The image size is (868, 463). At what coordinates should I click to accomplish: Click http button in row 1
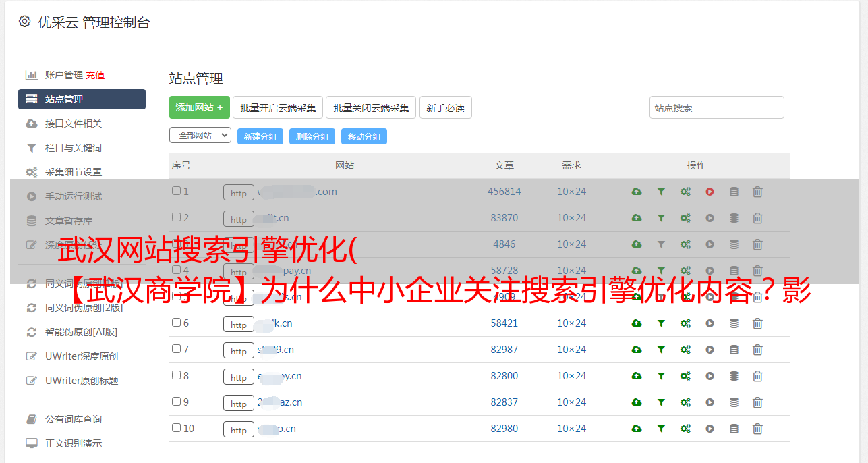pyautogui.click(x=239, y=192)
